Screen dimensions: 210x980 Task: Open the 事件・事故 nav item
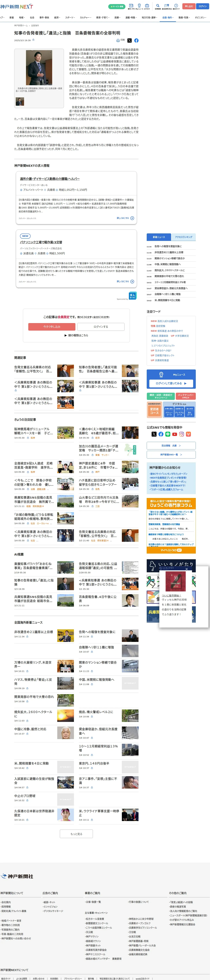(x=44, y=17)
